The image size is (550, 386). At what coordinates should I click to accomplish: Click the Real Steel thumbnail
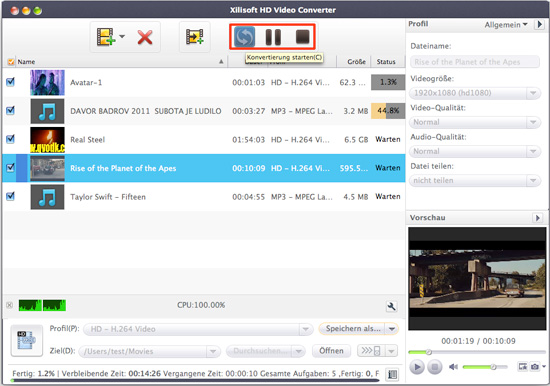(x=47, y=140)
